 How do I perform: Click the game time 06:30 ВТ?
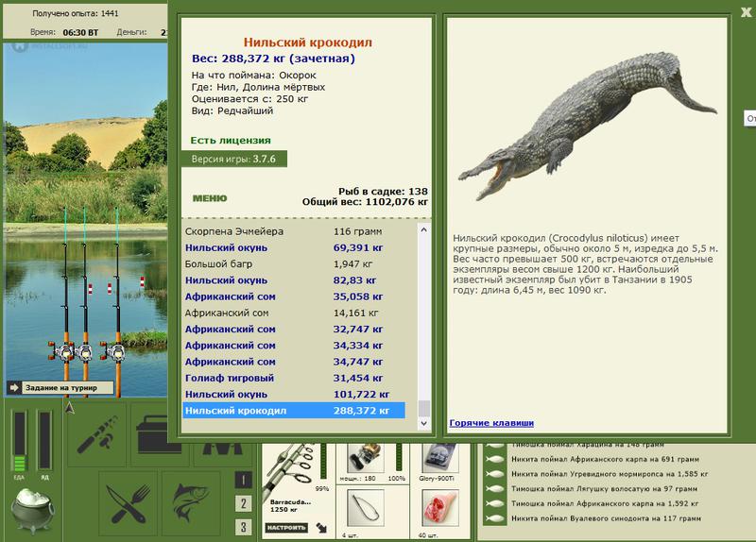[x=80, y=33]
